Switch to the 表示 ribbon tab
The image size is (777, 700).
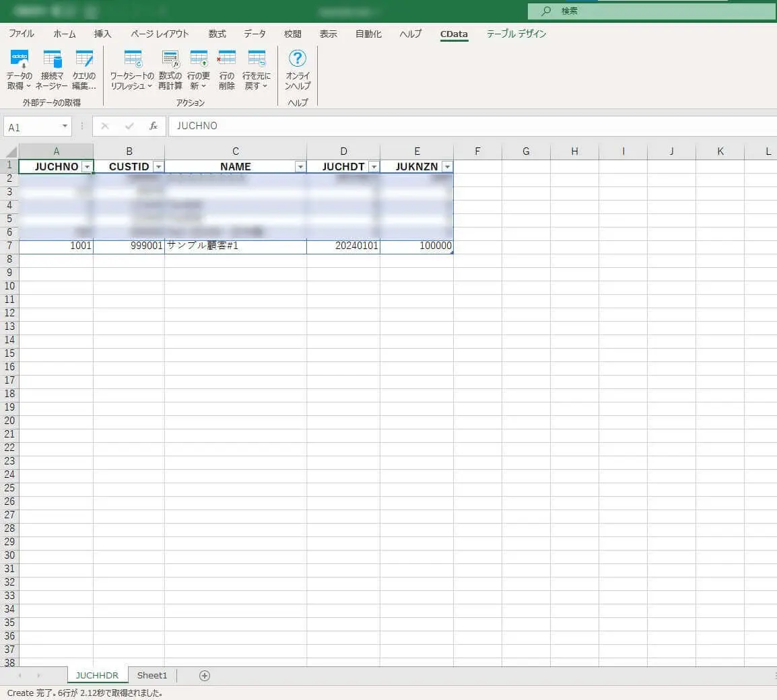coord(328,34)
